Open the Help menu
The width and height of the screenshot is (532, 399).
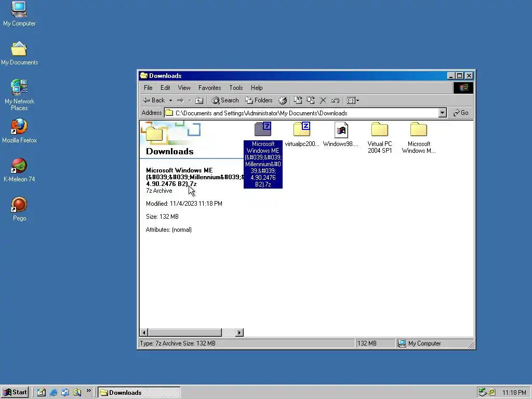point(257,87)
